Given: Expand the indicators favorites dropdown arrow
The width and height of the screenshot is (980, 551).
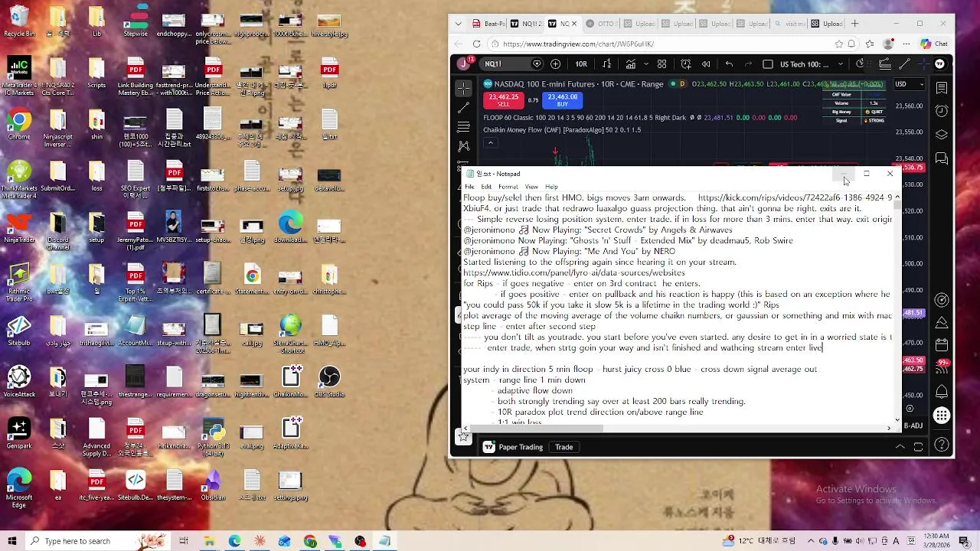Looking at the screenshot, I should 645,64.
